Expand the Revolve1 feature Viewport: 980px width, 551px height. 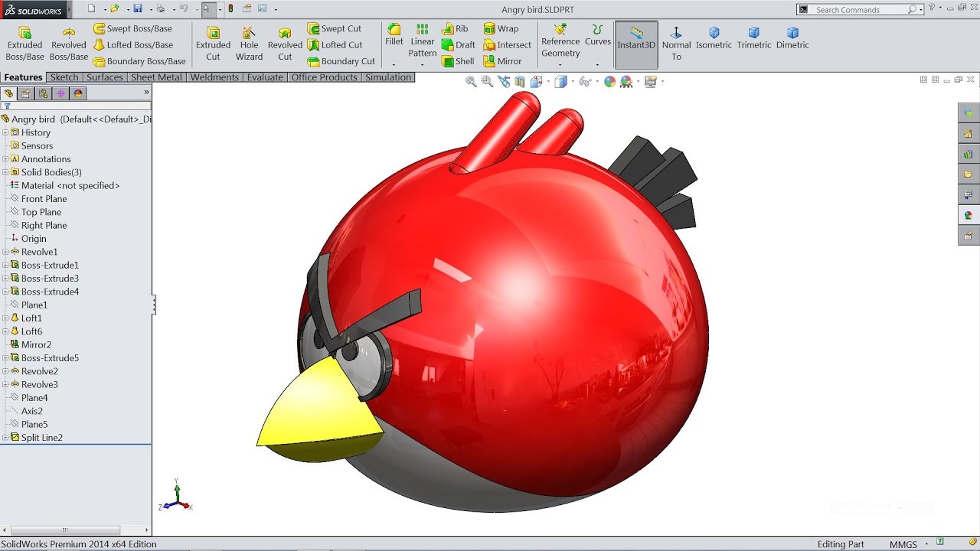pyautogui.click(x=5, y=252)
